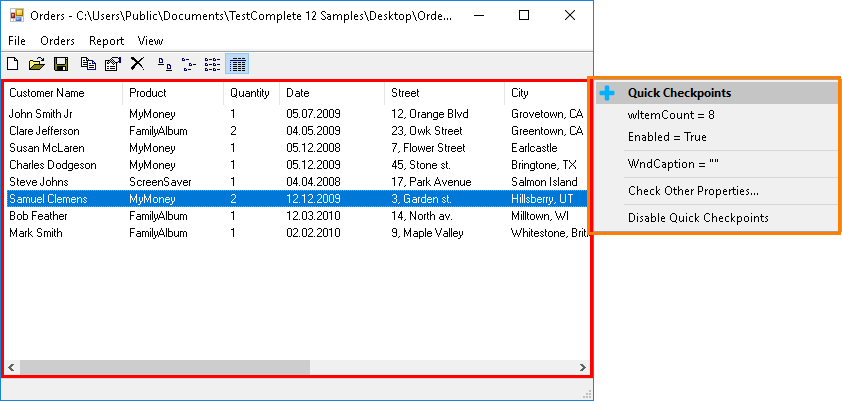The width and height of the screenshot is (842, 401).
Task: Select the highlighted Details view toolbar icon
Action: [237, 65]
